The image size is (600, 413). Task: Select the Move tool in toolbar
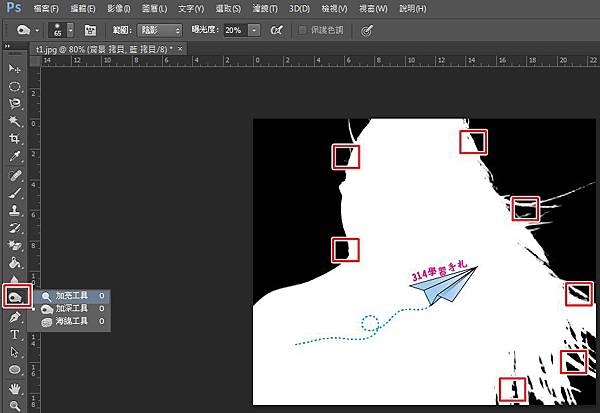point(15,68)
